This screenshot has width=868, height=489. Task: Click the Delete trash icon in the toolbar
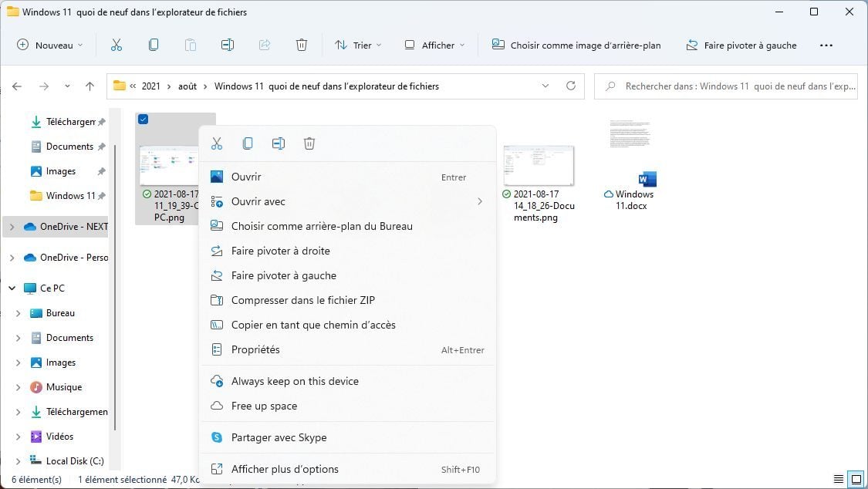[302, 46]
